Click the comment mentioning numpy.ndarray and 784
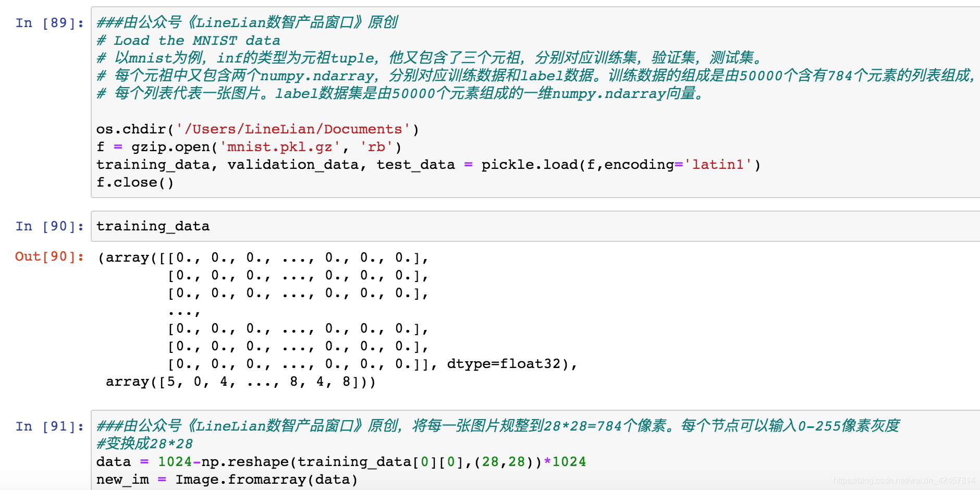This screenshot has width=980, height=490. (536, 76)
